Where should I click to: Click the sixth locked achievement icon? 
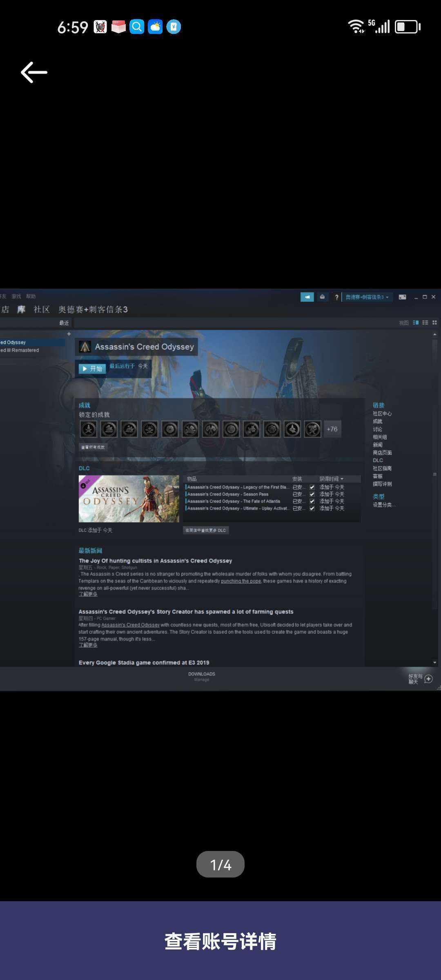point(191,429)
